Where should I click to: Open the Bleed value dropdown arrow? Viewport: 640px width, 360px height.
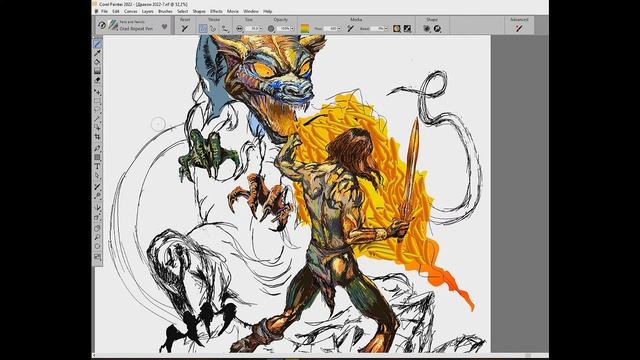coord(386,29)
